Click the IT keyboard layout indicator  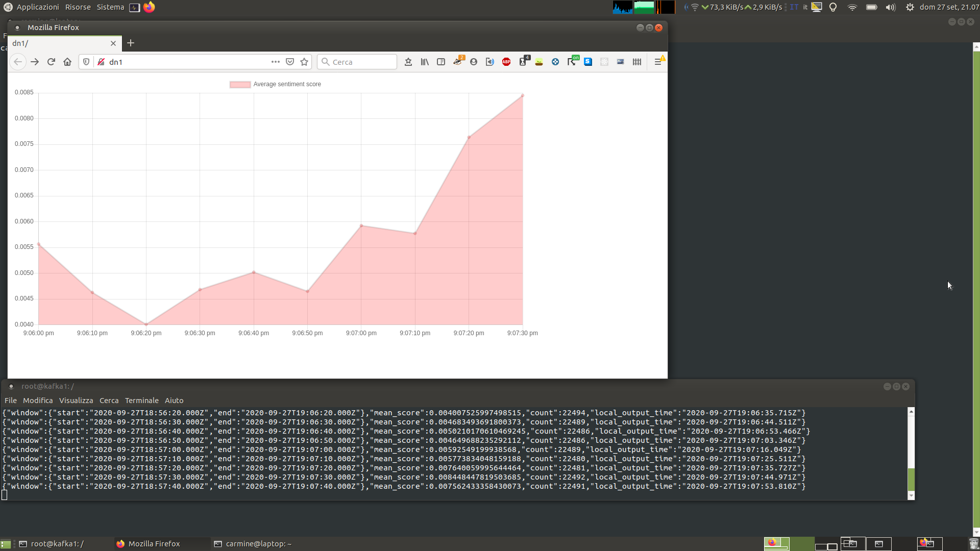click(794, 7)
